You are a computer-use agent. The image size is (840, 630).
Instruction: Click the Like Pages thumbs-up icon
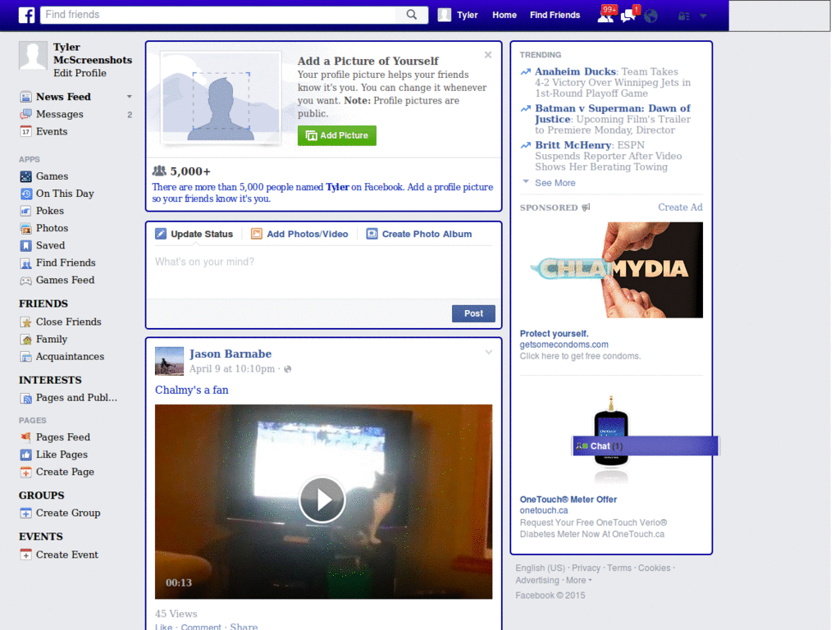pyautogui.click(x=25, y=454)
